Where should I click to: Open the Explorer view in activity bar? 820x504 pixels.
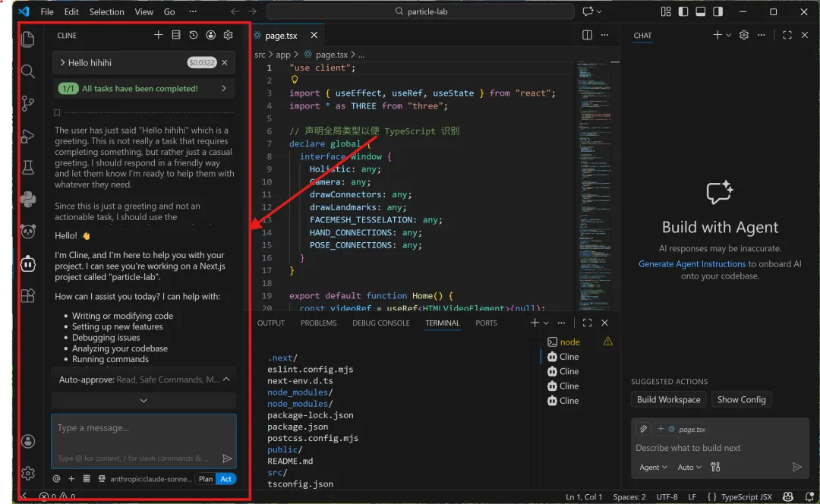[28, 39]
